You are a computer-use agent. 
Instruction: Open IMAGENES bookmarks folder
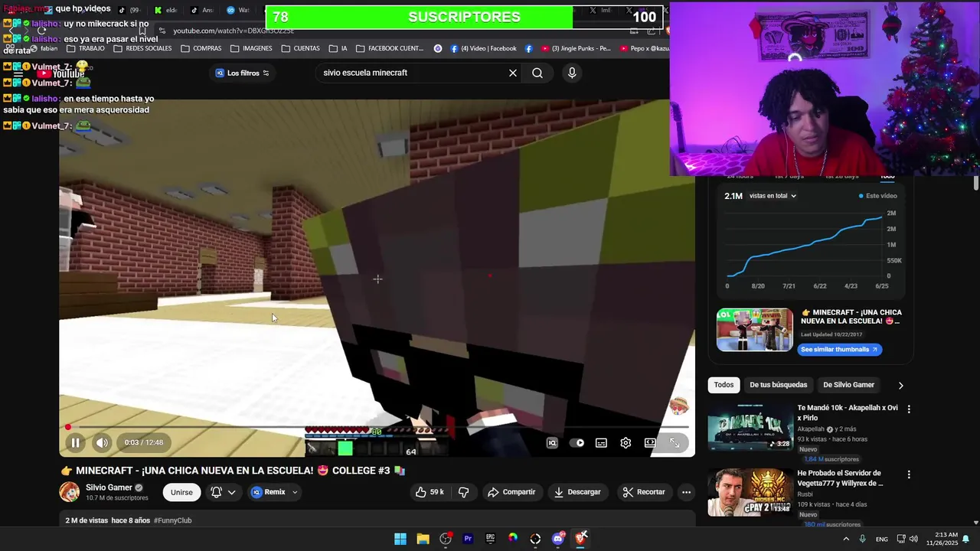[x=251, y=48]
